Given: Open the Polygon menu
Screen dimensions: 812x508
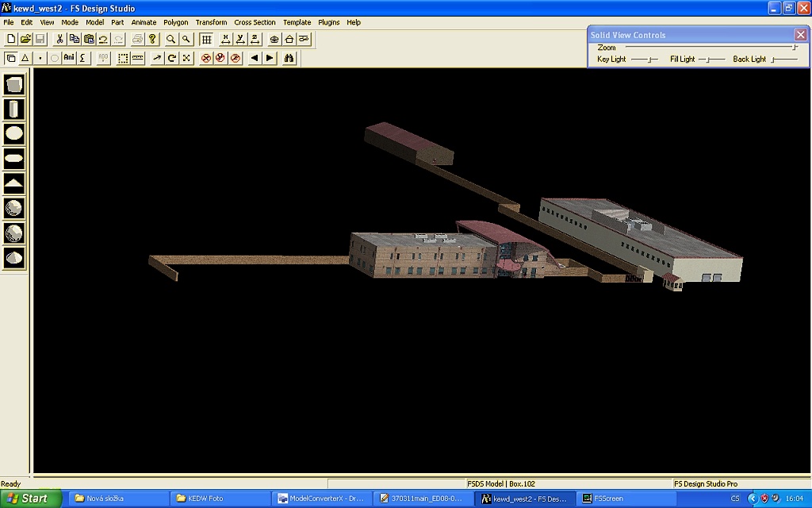Looking at the screenshot, I should pyautogui.click(x=176, y=22).
